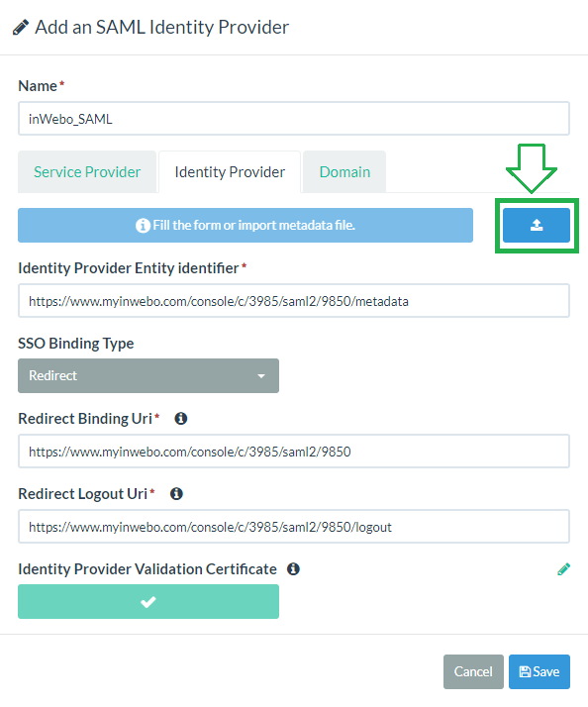
Task: Click the Name input field
Action: (294, 119)
